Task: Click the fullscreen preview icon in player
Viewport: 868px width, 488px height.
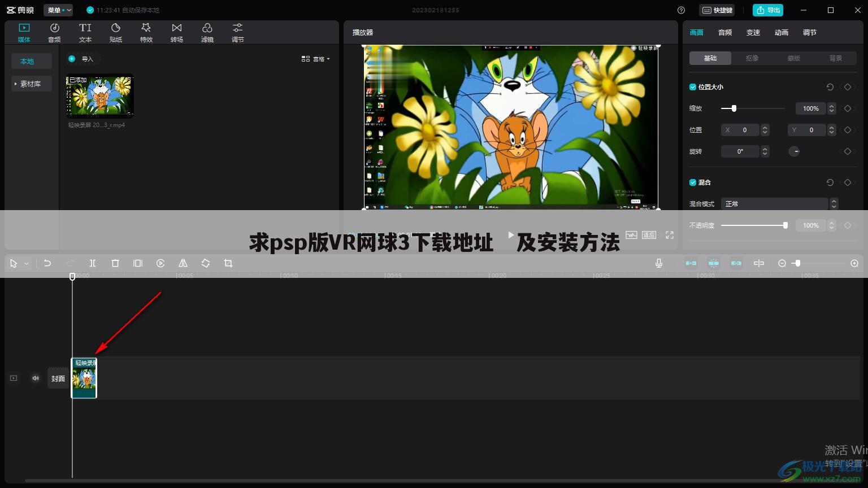Action: (x=670, y=235)
